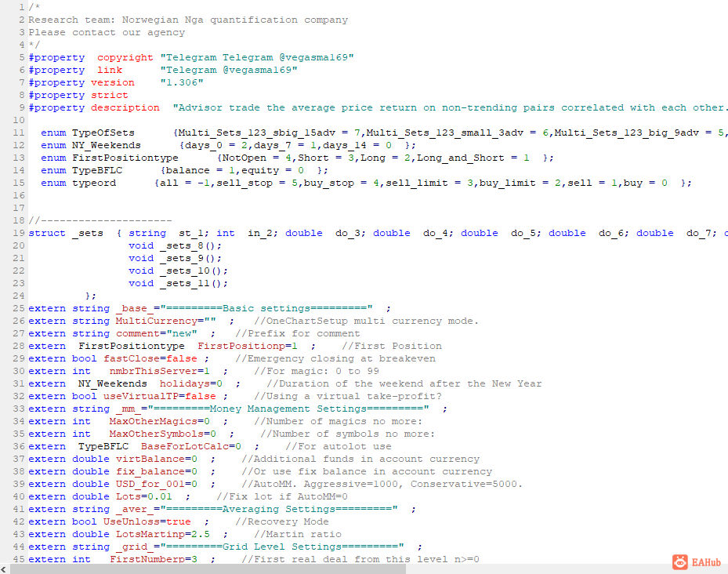This screenshot has width=728, height=574.
Task: Click "_sets_11()" method declaration
Action: 194,283
